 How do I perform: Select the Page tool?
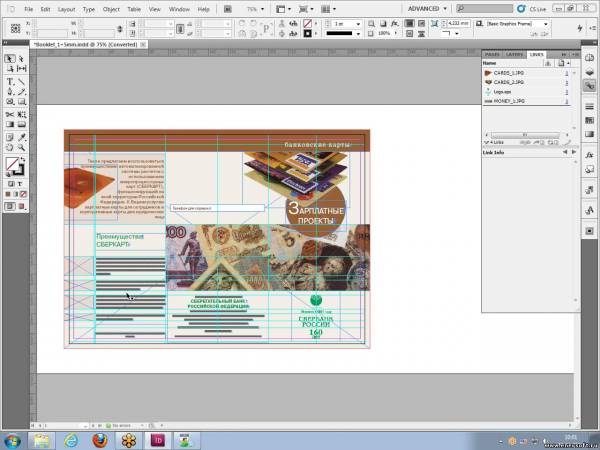coord(10,68)
